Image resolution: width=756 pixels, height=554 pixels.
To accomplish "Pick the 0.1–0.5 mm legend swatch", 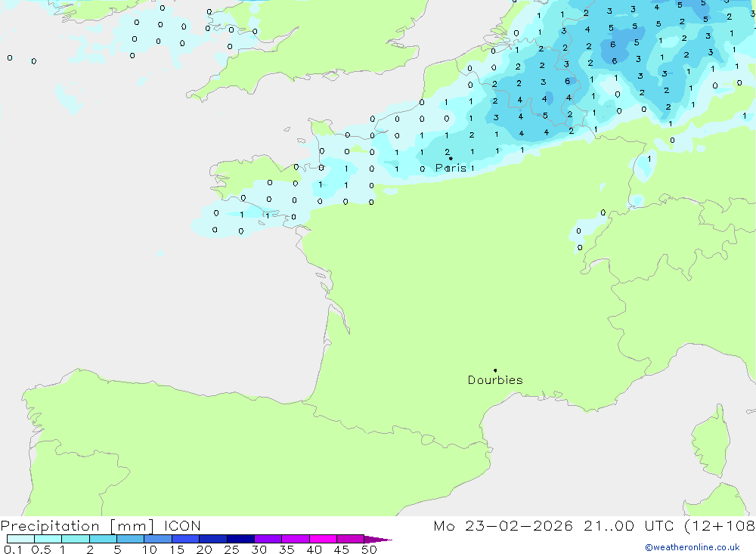I will [x=20, y=539].
